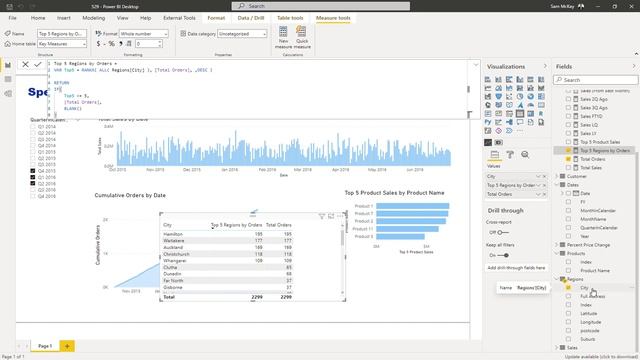Image resolution: width=640 pixels, height=360 pixels.
Task: Collapse the Dates table in Fields
Action: point(557,185)
